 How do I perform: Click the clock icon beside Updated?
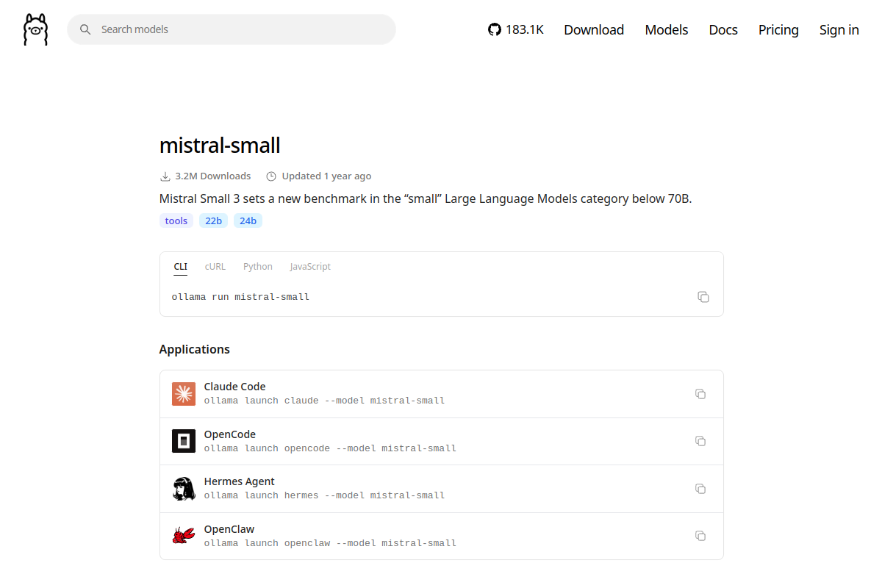[x=271, y=176]
